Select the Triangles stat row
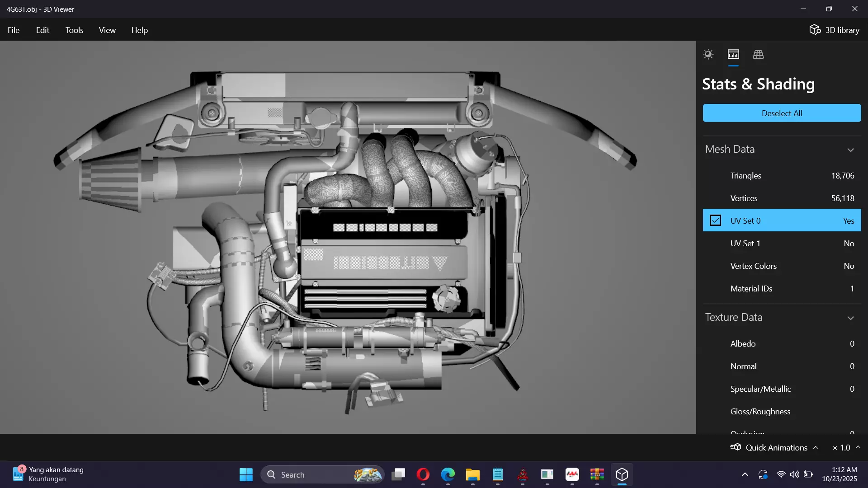Image resolution: width=868 pixels, height=488 pixels. pos(782,175)
